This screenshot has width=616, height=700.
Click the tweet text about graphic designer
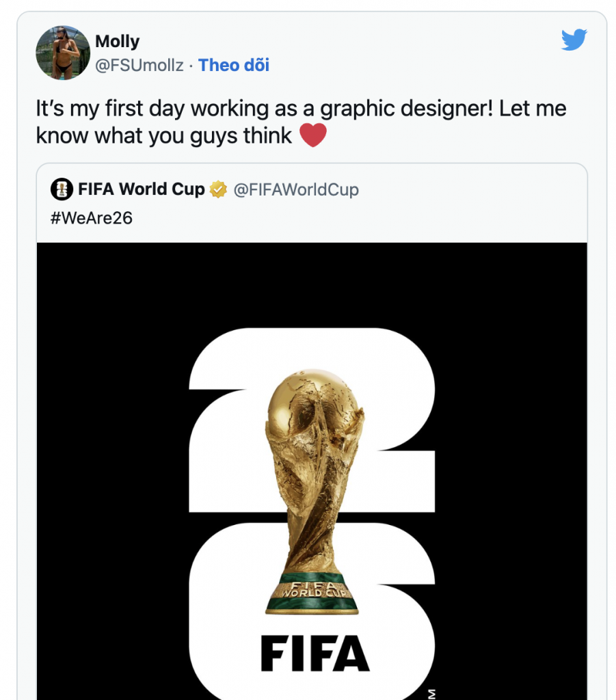[x=301, y=109]
